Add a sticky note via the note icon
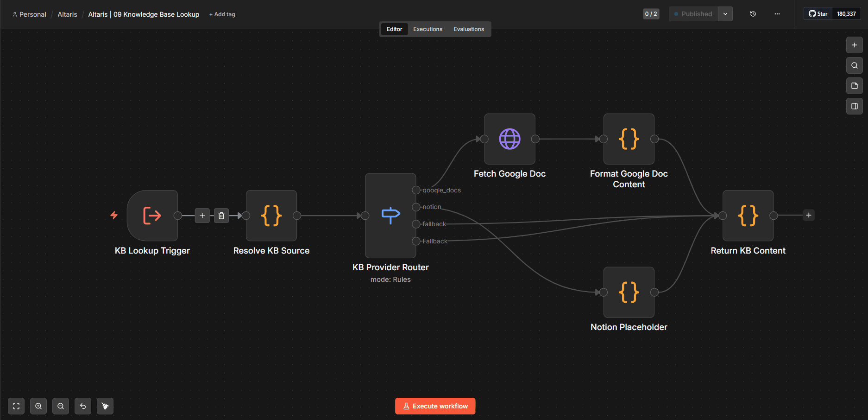 pyautogui.click(x=854, y=86)
